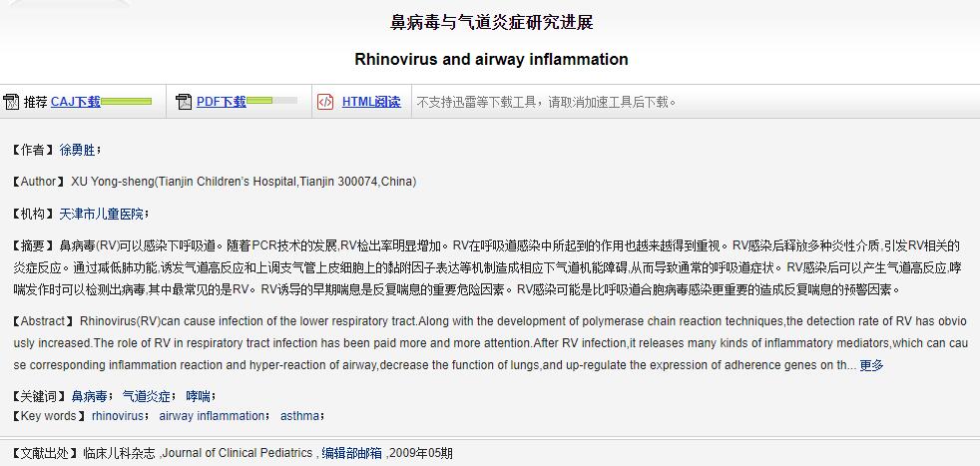Open author 徐勇胜 profile link
The image size is (980, 466).
(x=77, y=151)
